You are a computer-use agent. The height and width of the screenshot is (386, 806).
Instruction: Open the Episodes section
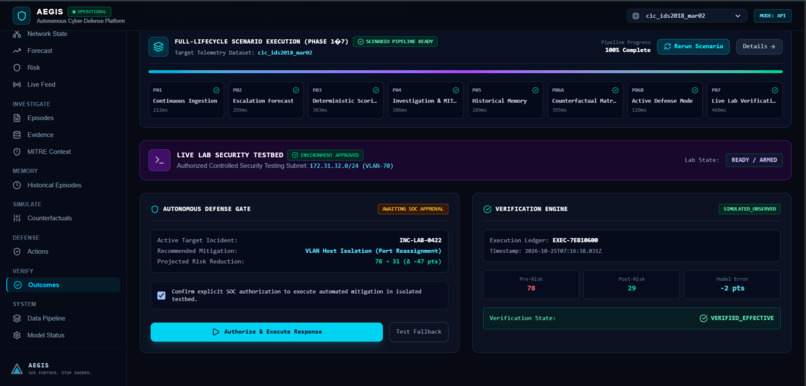click(40, 118)
